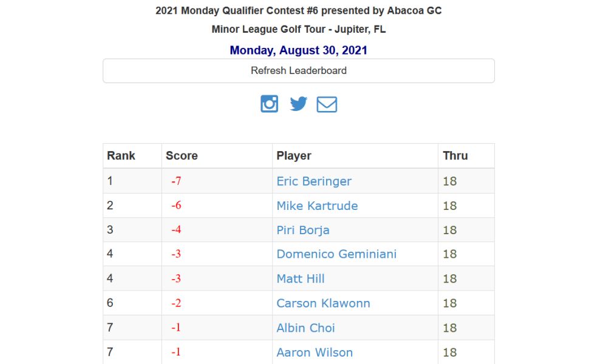Click the Score column header
Image resolution: width=595 pixels, height=364 pixels.
(182, 155)
